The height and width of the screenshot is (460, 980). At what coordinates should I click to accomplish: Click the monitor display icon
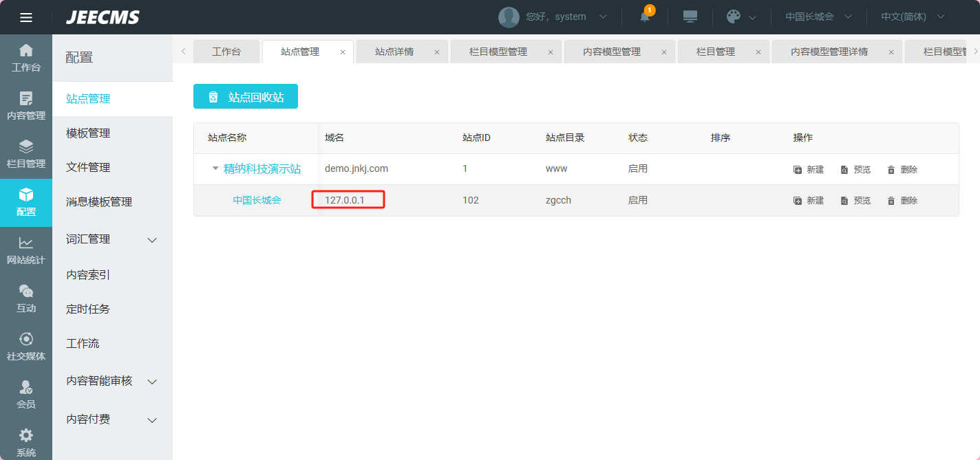click(690, 17)
